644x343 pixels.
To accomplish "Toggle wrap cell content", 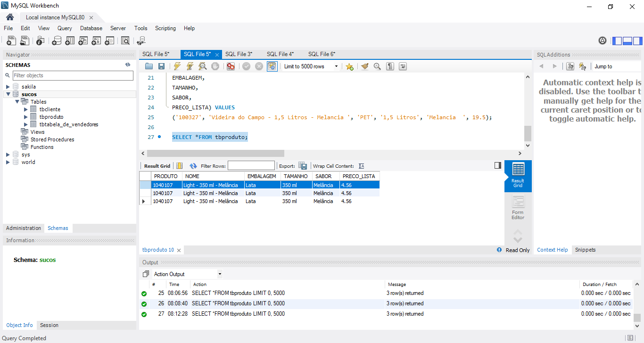I will 362,166.
